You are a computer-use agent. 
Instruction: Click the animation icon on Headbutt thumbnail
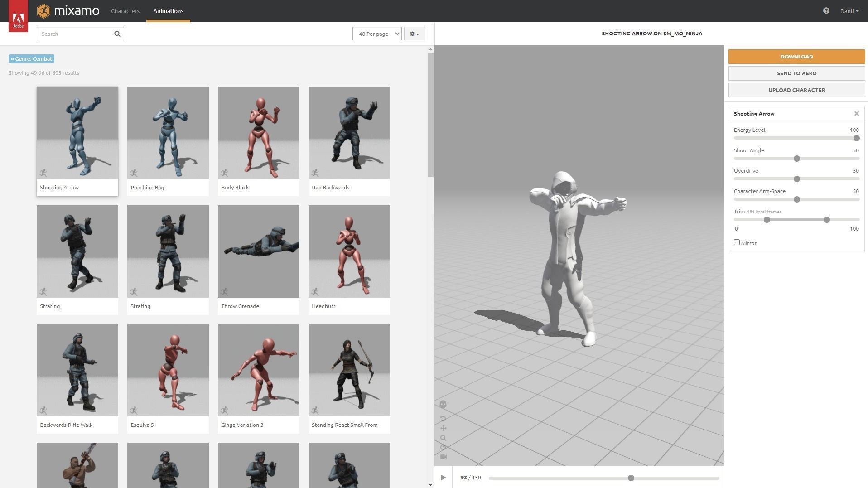pos(315,291)
